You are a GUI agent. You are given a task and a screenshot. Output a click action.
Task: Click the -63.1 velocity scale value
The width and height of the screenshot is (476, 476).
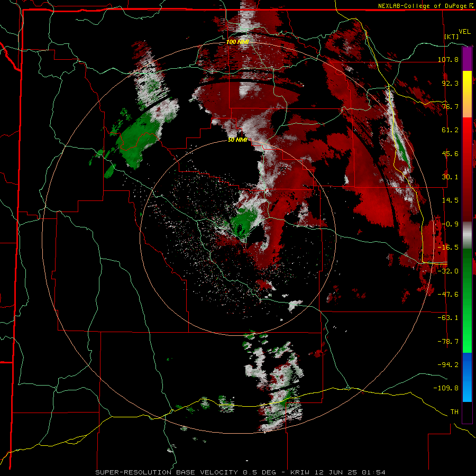448,318
